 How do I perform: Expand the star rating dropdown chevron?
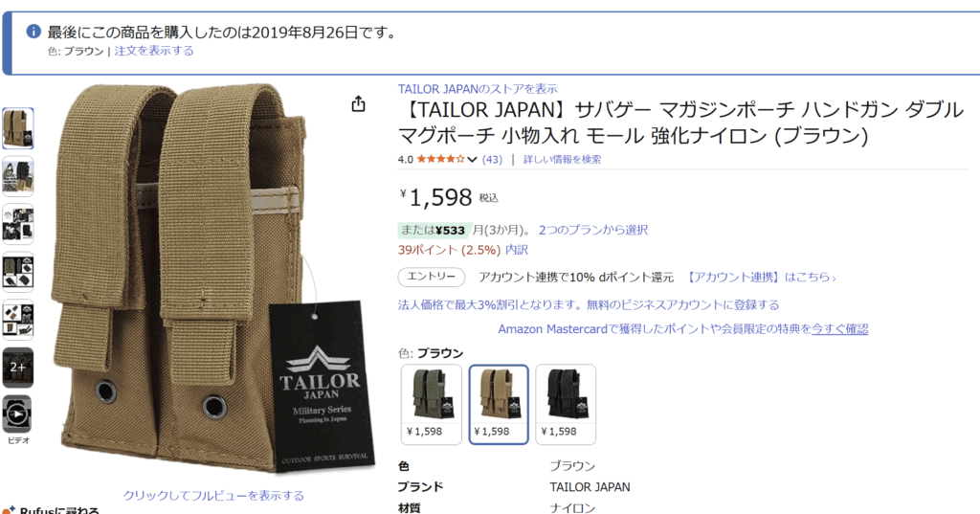(472, 160)
